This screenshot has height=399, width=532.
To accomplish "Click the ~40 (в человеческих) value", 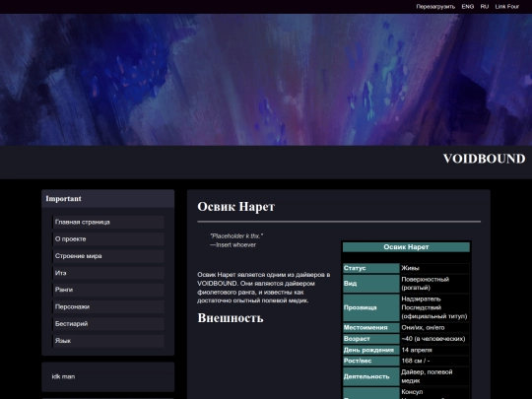I will tap(434, 339).
